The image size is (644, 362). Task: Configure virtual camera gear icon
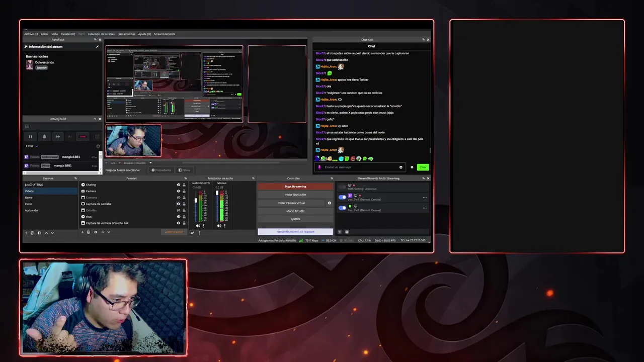tap(330, 203)
